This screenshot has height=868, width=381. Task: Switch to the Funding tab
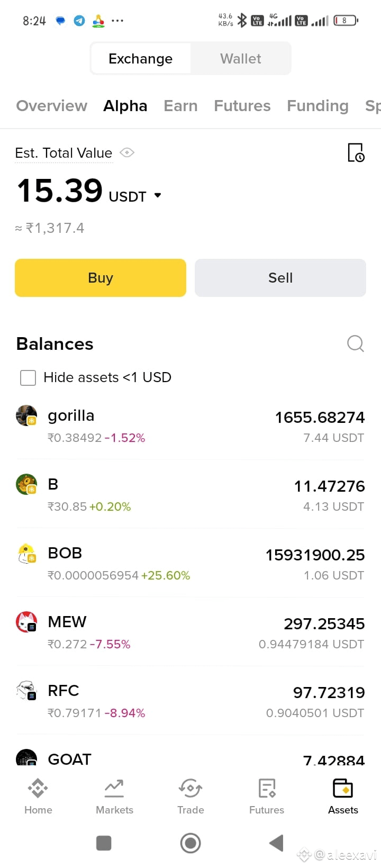(x=317, y=106)
